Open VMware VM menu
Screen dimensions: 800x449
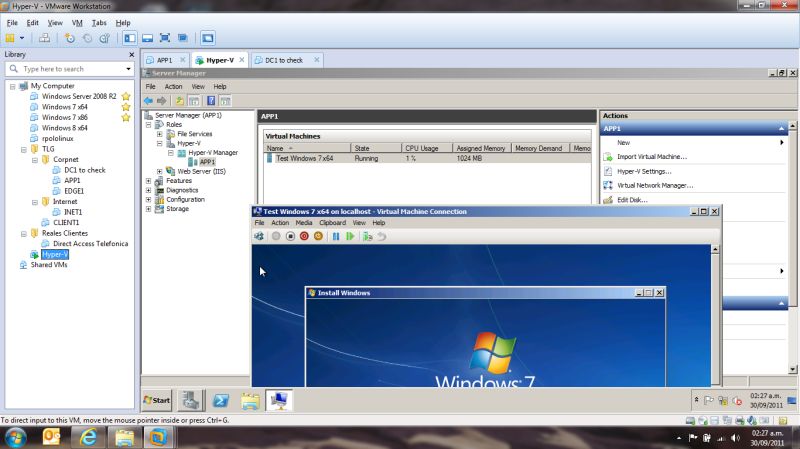[x=77, y=23]
